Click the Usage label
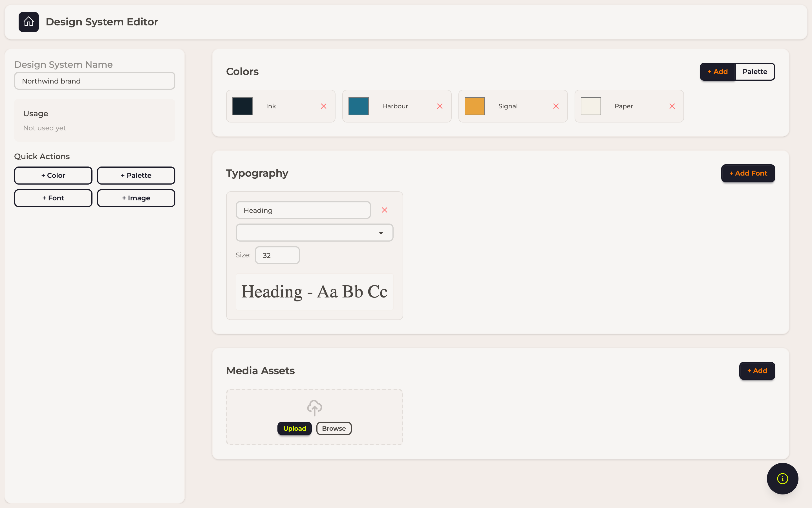812x508 pixels. pos(36,113)
